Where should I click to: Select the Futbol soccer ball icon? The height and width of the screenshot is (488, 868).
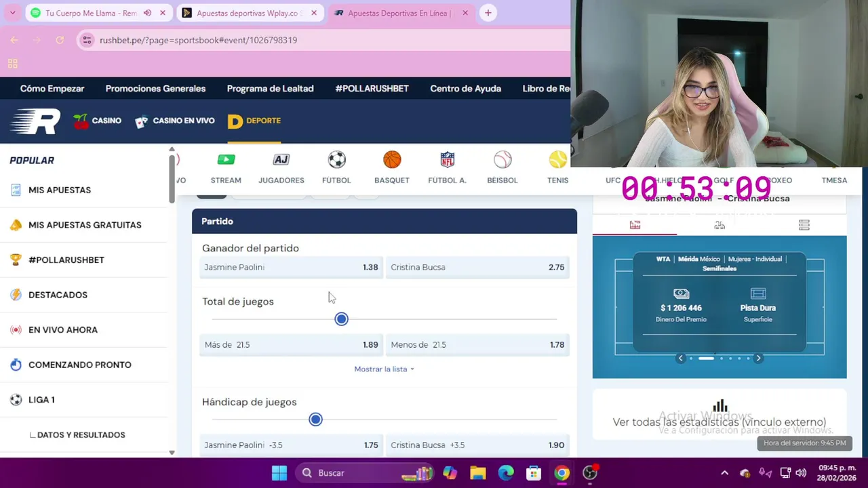click(336, 168)
